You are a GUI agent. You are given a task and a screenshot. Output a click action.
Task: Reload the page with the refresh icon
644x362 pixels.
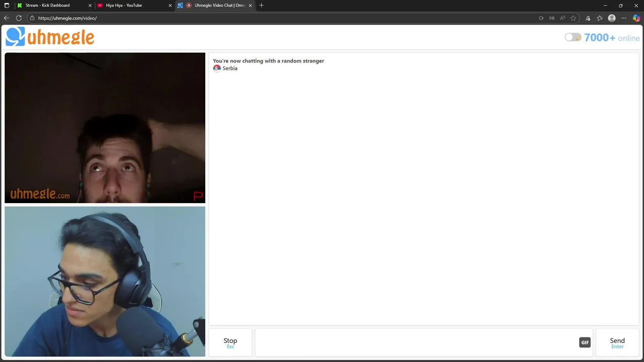[19, 18]
